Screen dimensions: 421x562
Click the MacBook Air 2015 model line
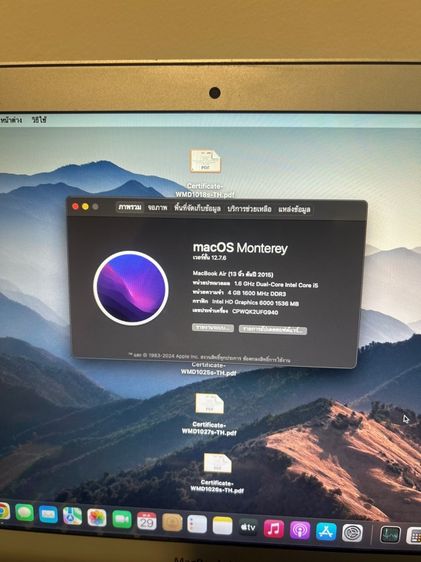pos(233,274)
